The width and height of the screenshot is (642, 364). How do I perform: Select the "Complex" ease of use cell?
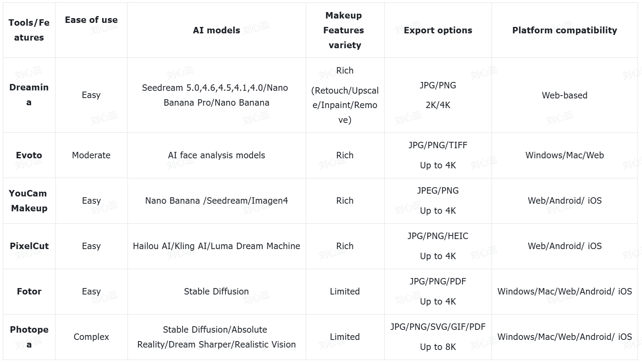pyautogui.click(x=91, y=337)
